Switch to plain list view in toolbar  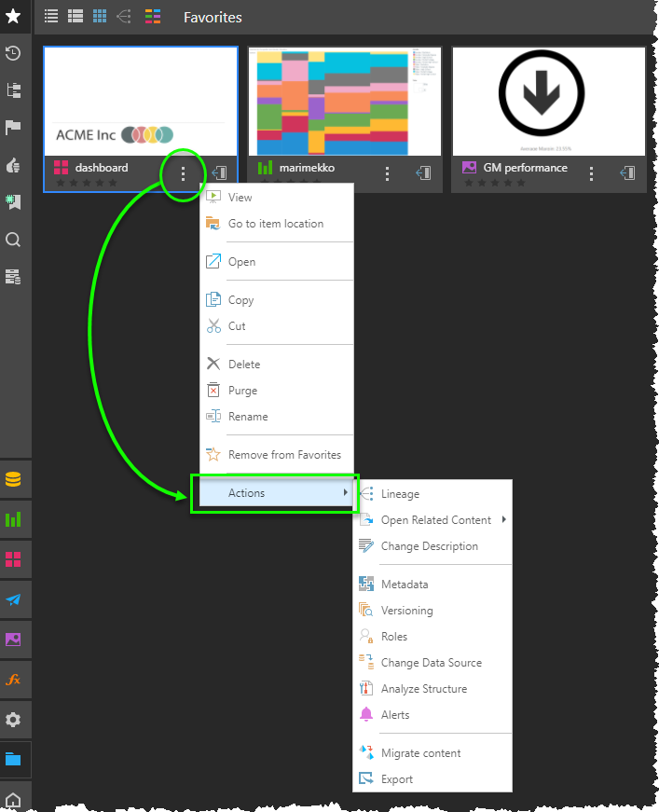tap(51, 17)
